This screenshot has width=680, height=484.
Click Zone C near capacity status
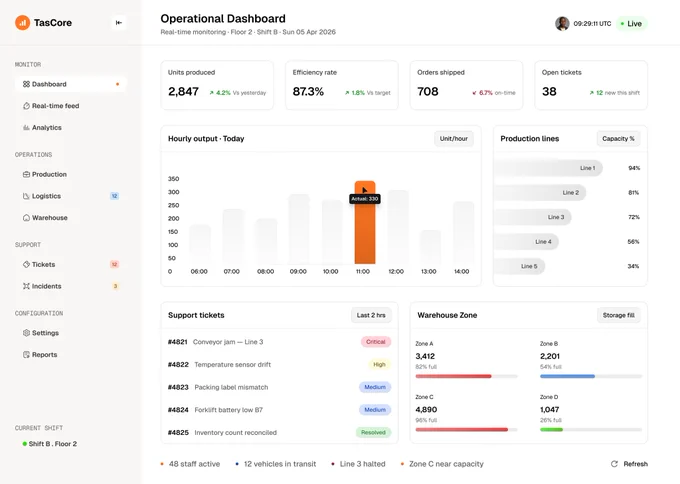[442, 464]
